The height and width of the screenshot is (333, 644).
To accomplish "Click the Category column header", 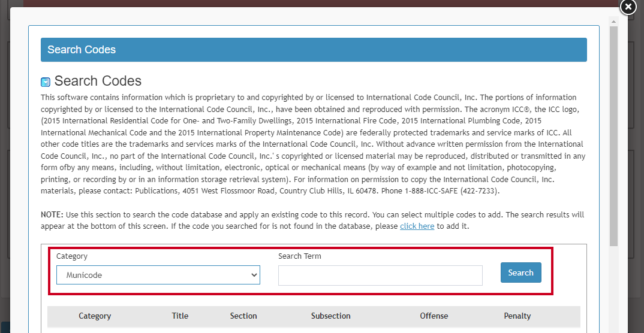I will coord(95,316).
